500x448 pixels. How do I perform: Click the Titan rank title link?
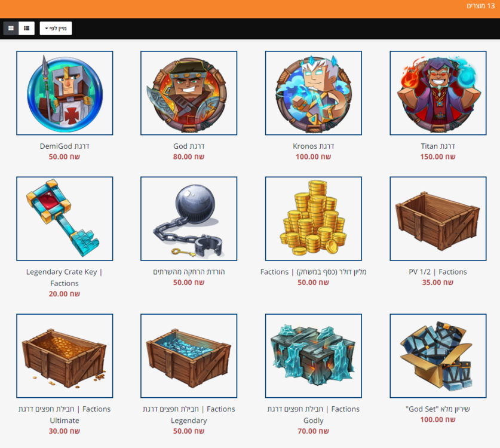point(438,146)
